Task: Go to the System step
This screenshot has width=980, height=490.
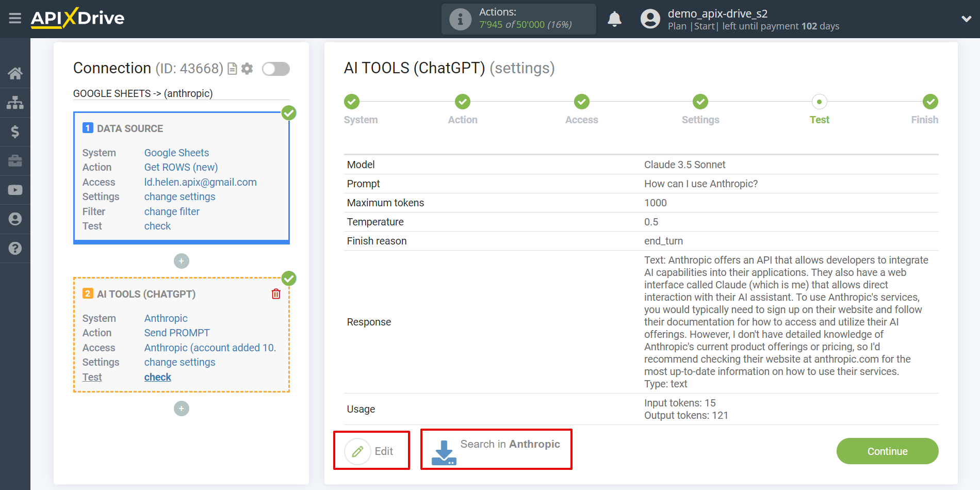Action: coord(352,102)
